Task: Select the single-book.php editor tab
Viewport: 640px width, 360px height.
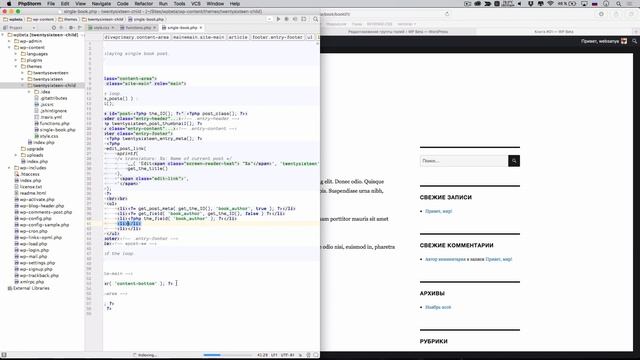Action: (182, 28)
